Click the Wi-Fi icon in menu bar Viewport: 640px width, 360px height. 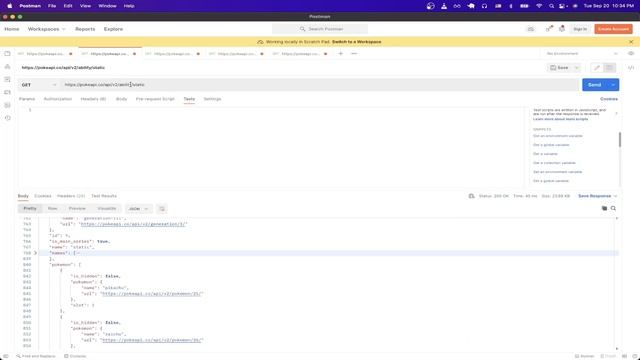tap(539, 6)
